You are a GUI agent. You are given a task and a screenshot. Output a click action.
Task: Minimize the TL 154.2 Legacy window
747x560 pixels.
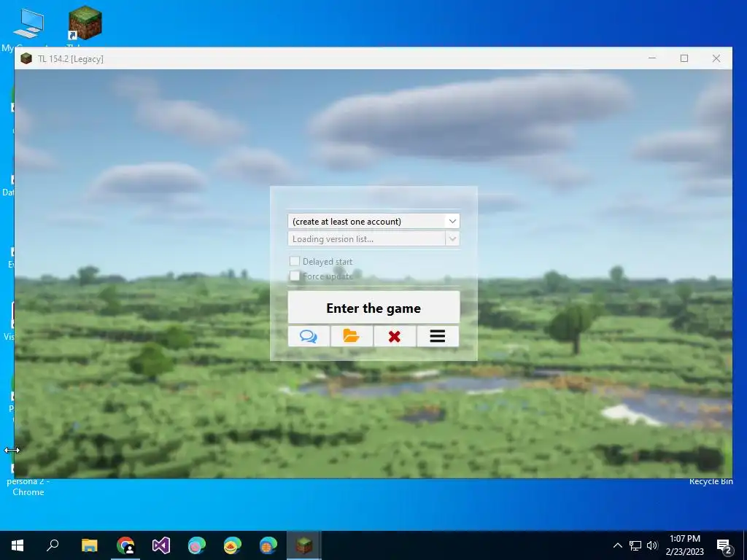pos(652,58)
